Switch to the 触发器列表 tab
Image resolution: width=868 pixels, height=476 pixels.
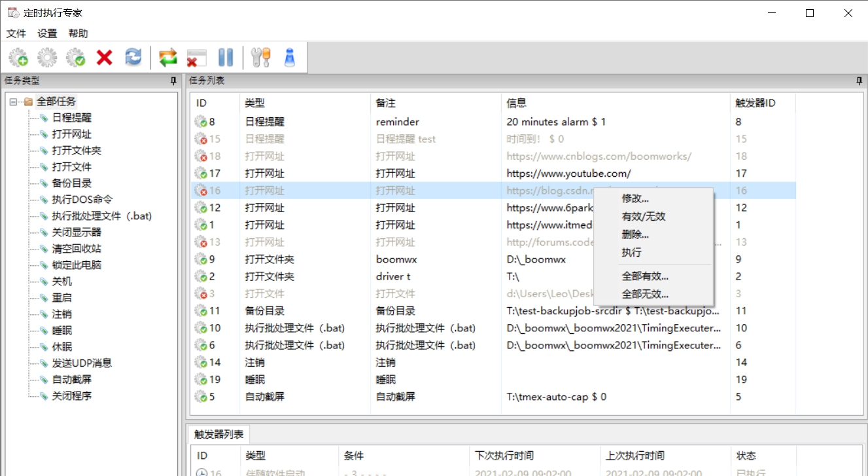pyautogui.click(x=219, y=434)
